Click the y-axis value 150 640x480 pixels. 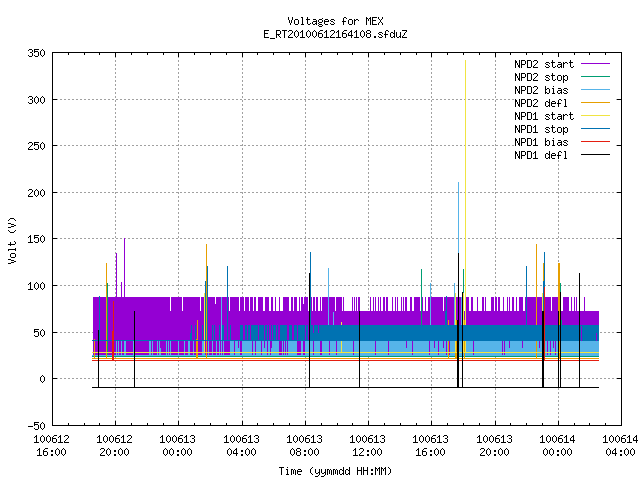36,239
